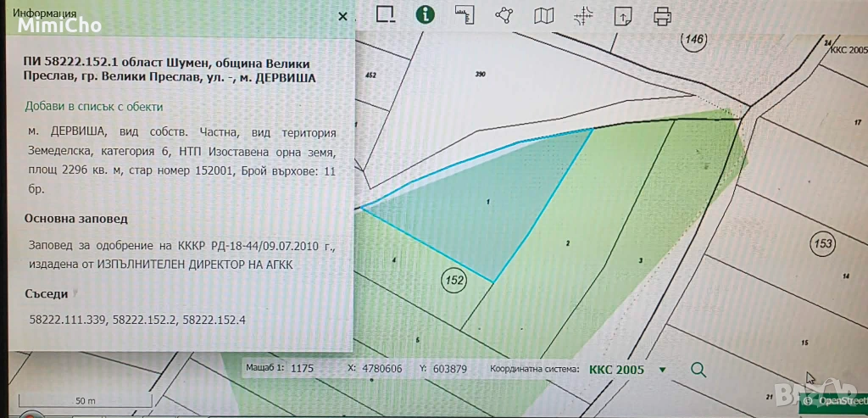The image size is (868, 418).
Task: Close the Информация panel
Action: click(x=342, y=16)
